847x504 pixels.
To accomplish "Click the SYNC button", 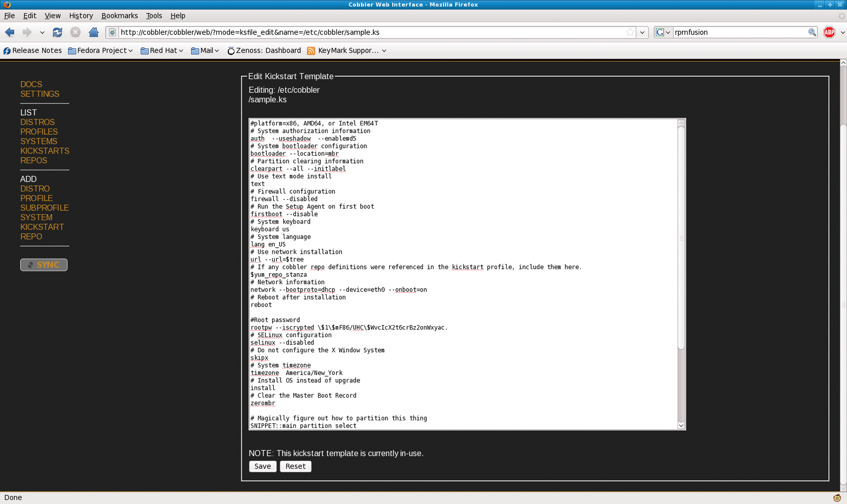I will click(44, 265).
